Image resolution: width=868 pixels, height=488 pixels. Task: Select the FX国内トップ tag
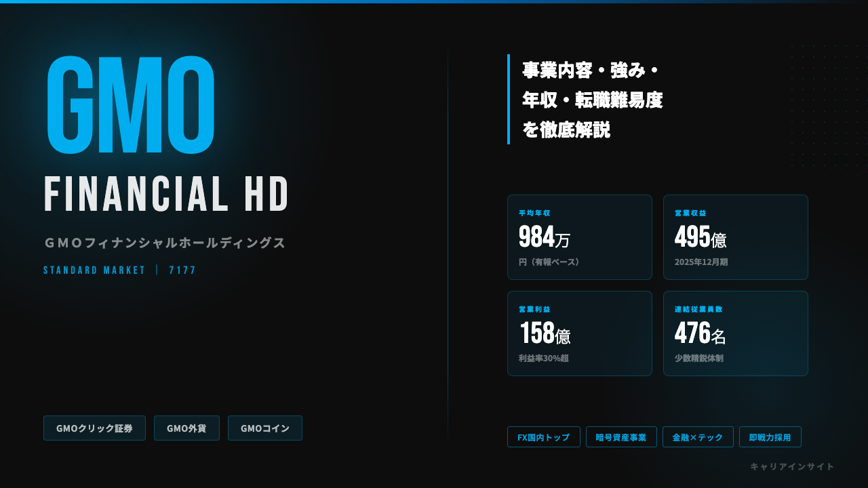coord(544,437)
